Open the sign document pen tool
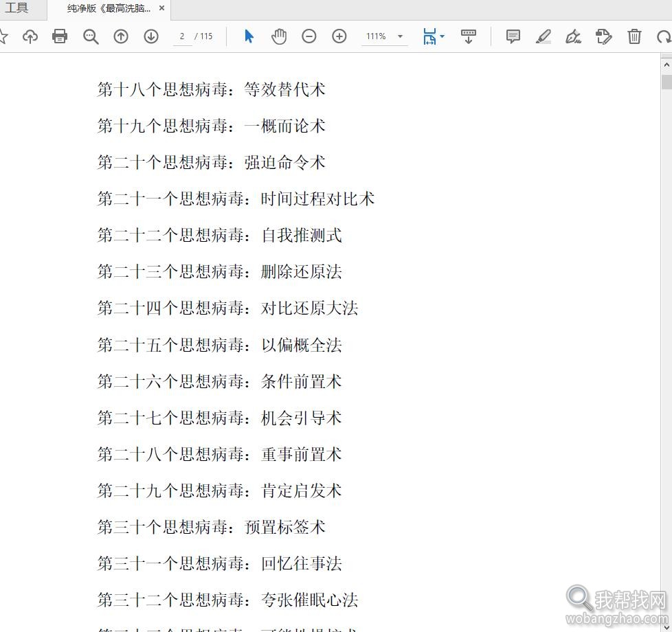 [x=574, y=36]
